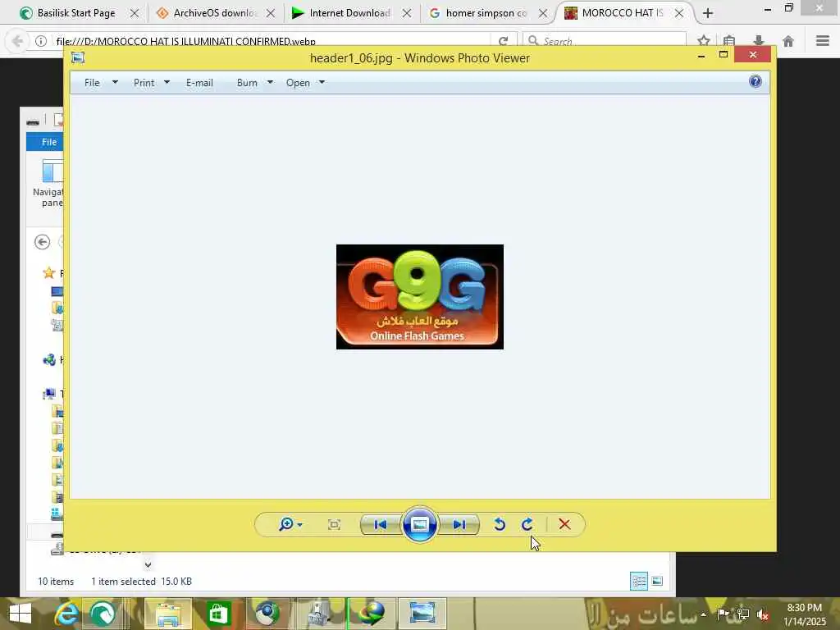840x630 pixels.
Task: Expand the zoom dropdown arrow
Action: click(299, 525)
